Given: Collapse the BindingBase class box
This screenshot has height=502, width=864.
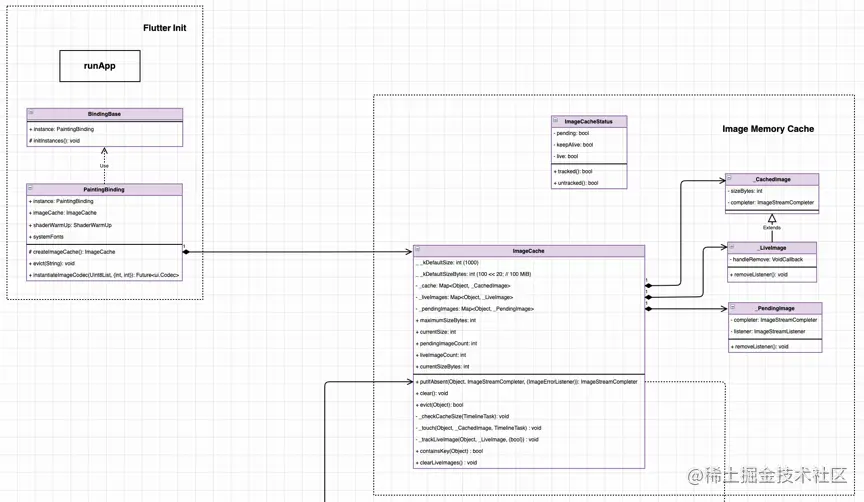Looking at the screenshot, I should [31, 112].
